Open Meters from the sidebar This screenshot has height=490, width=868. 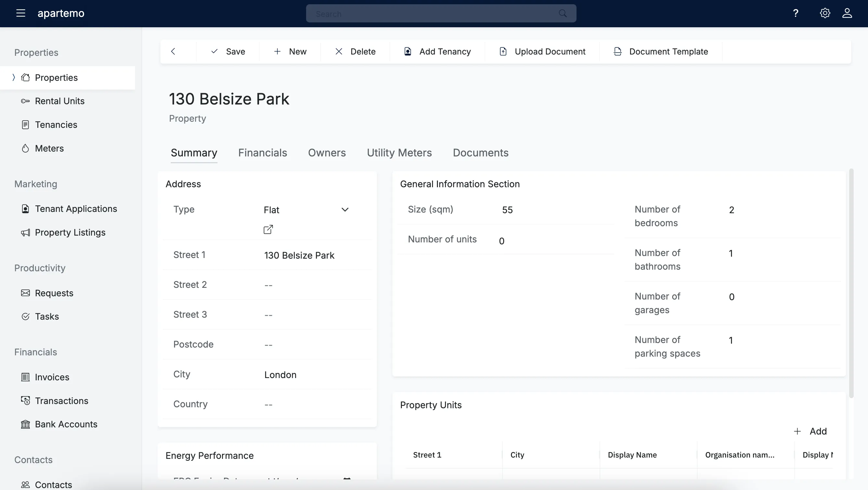click(x=49, y=148)
